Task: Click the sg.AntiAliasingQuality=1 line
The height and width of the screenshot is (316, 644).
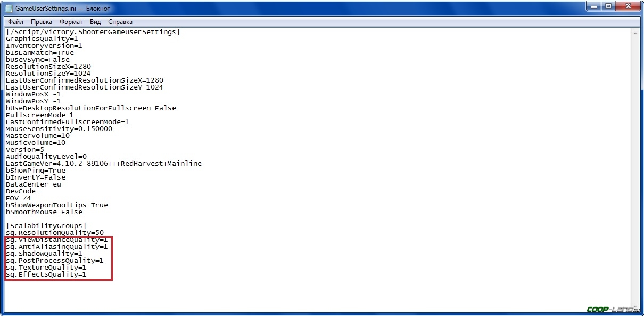Action: tap(56, 247)
